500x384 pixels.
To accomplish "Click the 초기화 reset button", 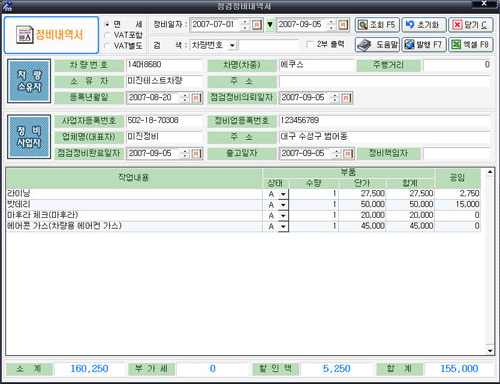I will pyautogui.click(x=424, y=25).
